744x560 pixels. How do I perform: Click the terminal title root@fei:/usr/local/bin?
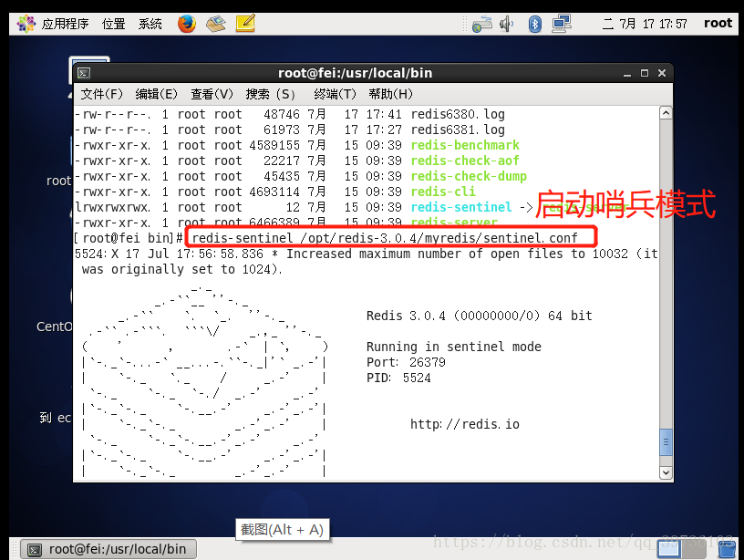coord(355,73)
